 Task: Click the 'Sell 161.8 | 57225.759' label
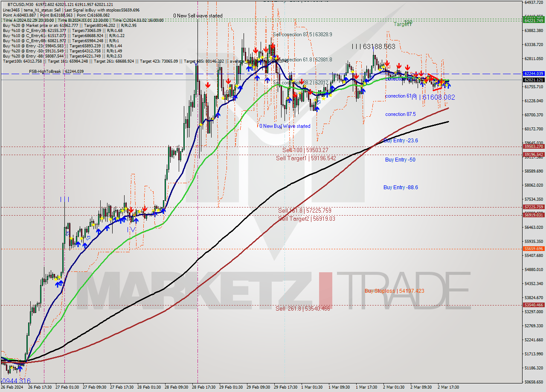pyautogui.click(x=305, y=210)
